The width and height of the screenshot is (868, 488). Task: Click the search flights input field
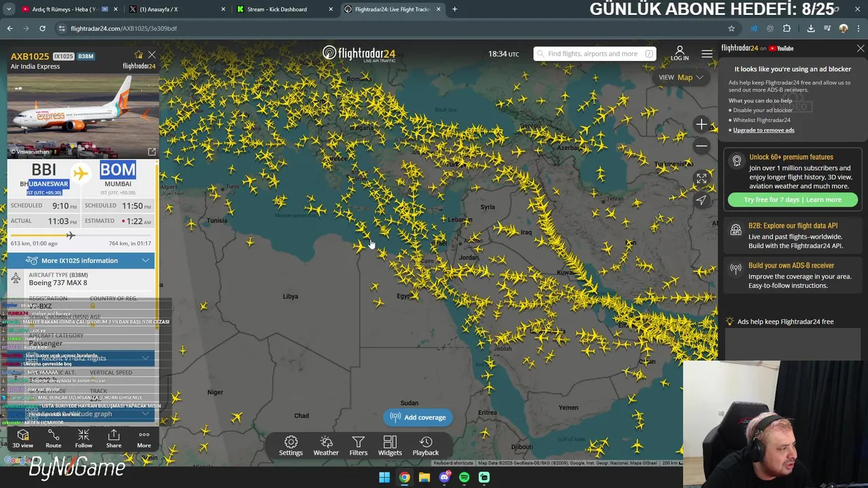(x=594, y=54)
